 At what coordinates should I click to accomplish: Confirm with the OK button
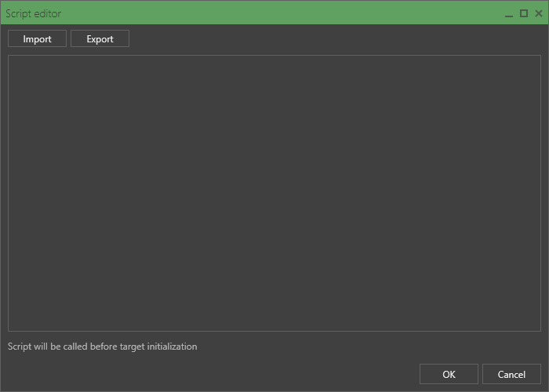coord(449,374)
